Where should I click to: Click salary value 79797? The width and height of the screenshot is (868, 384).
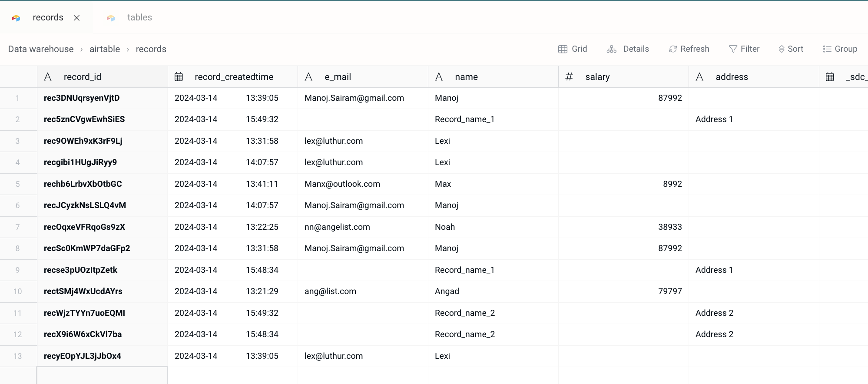(x=623, y=291)
